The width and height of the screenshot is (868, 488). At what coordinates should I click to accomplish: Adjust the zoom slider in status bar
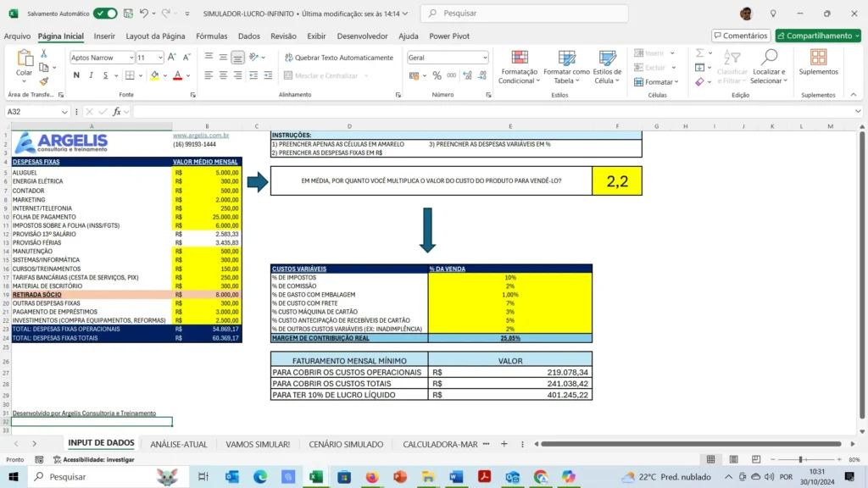coord(800,459)
